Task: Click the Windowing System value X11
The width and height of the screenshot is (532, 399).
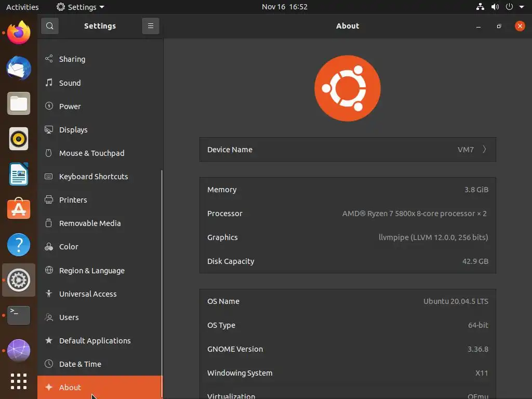Action: (x=482, y=373)
